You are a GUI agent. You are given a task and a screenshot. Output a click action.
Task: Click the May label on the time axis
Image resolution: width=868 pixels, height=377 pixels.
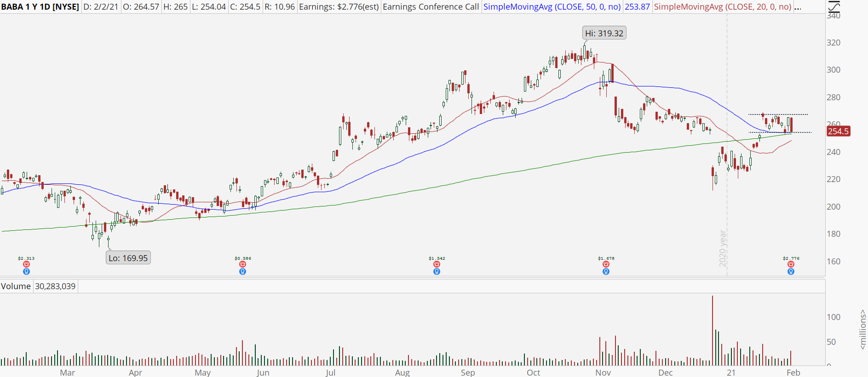point(203,372)
